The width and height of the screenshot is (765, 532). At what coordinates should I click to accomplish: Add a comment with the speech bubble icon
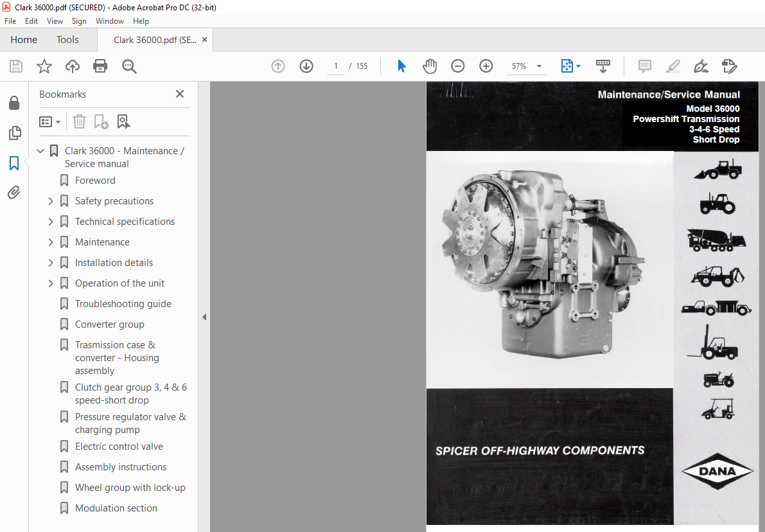tap(644, 66)
